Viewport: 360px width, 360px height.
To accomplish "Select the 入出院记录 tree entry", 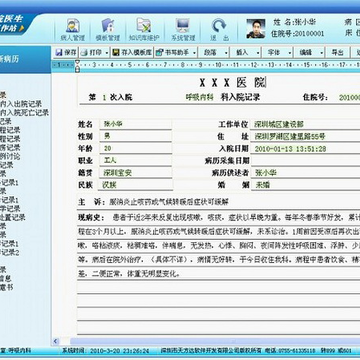I will pyautogui.click(x=21, y=104).
